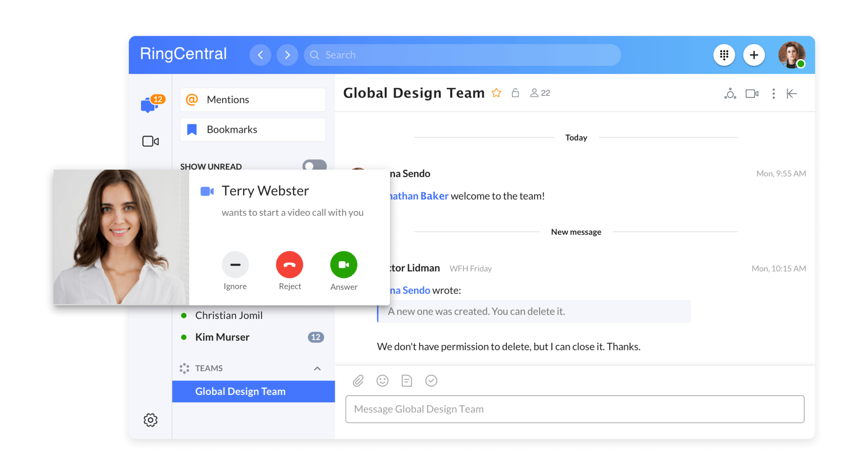Open the more options three-dot menu

pyautogui.click(x=773, y=93)
